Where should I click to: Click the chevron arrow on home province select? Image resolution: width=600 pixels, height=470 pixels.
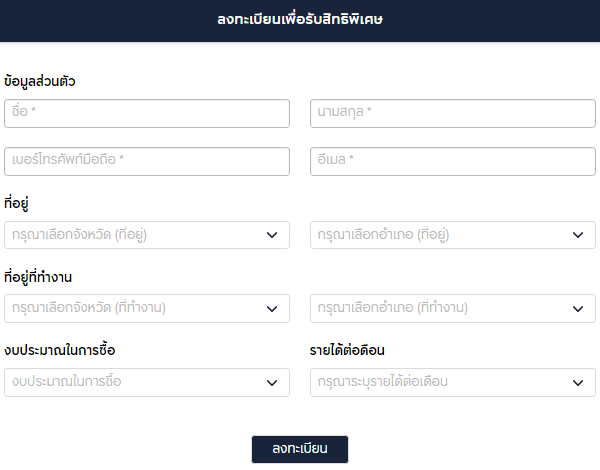pyautogui.click(x=271, y=235)
